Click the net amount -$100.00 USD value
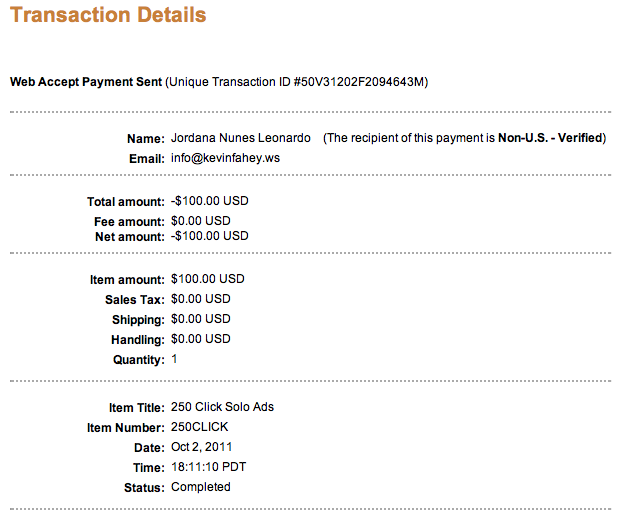Image resolution: width=635 pixels, height=511 pixels. 210,236
